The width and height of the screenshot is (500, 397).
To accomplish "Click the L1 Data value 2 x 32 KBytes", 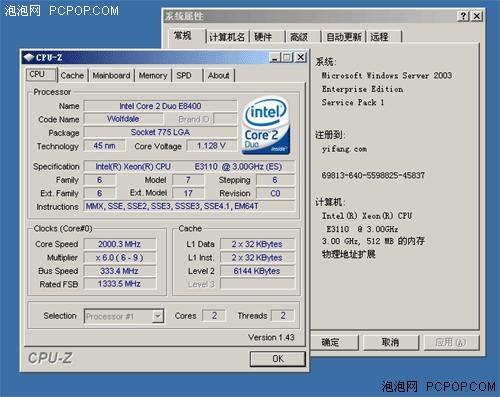I will (x=257, y=244).
